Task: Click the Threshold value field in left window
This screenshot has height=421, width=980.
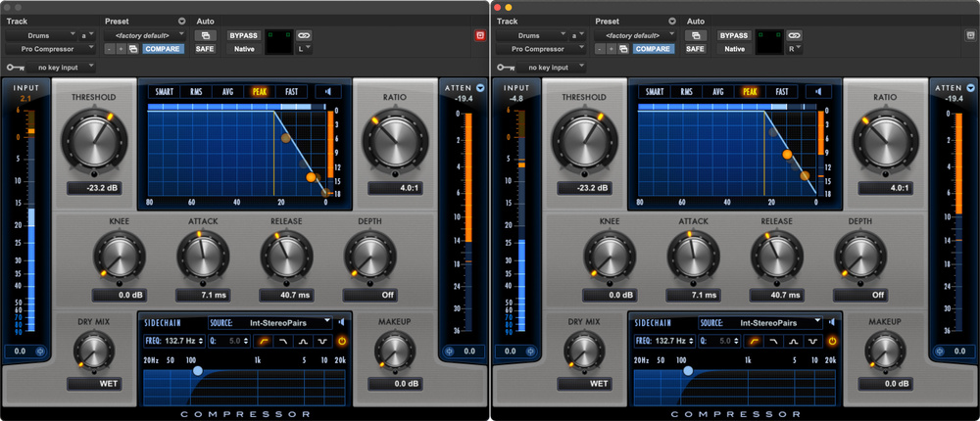Action: (x=100, y=187)
